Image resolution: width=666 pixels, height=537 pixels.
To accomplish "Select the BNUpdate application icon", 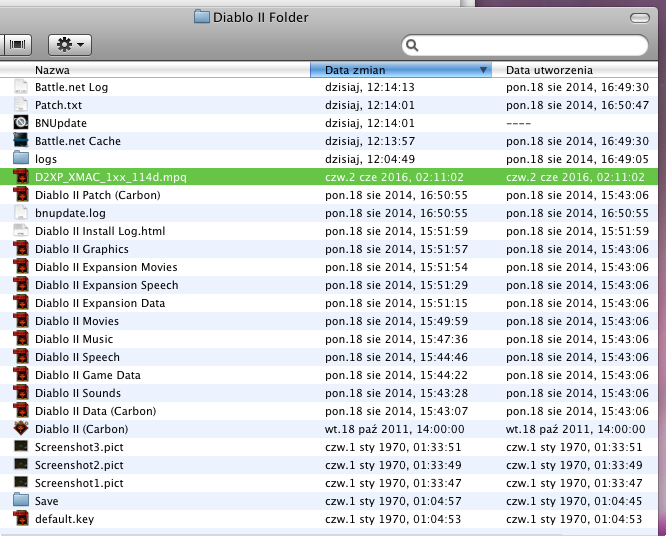I will click(x=21, y=123).
